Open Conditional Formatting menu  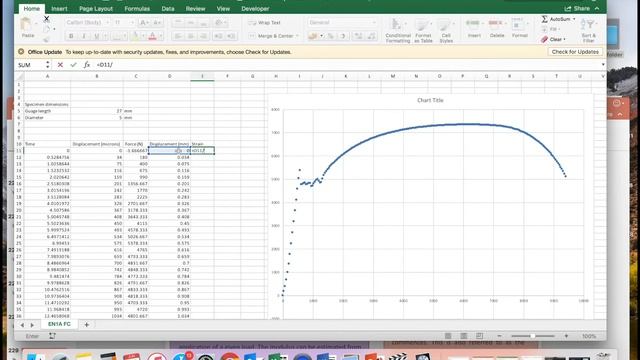click(x=398, y=30)
